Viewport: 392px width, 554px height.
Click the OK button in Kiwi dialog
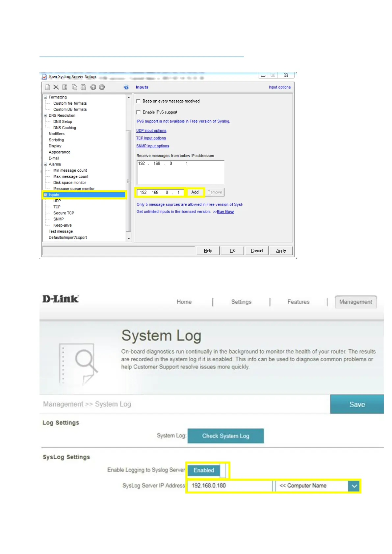[x=232, y=251]
